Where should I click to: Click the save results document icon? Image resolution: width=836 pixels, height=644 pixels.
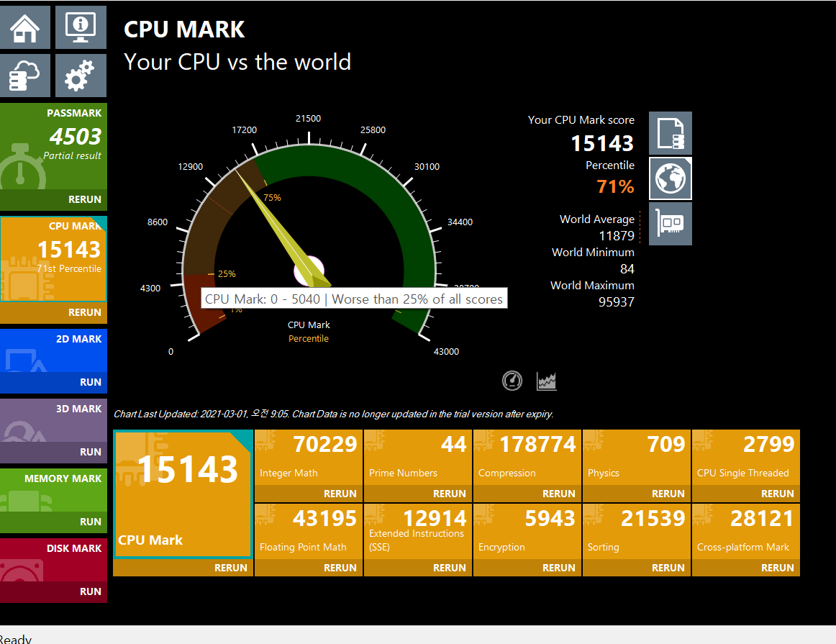tap(671, 133)
